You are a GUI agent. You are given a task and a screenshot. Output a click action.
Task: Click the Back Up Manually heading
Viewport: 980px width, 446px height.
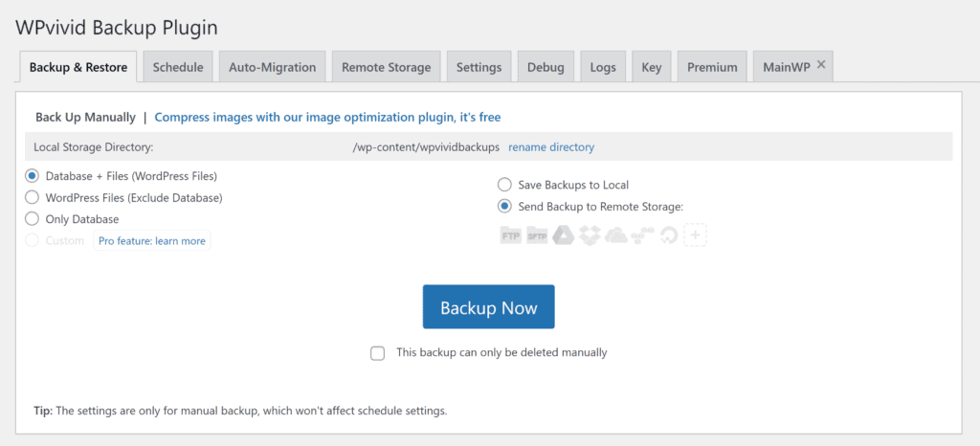[x=85, y=117]
